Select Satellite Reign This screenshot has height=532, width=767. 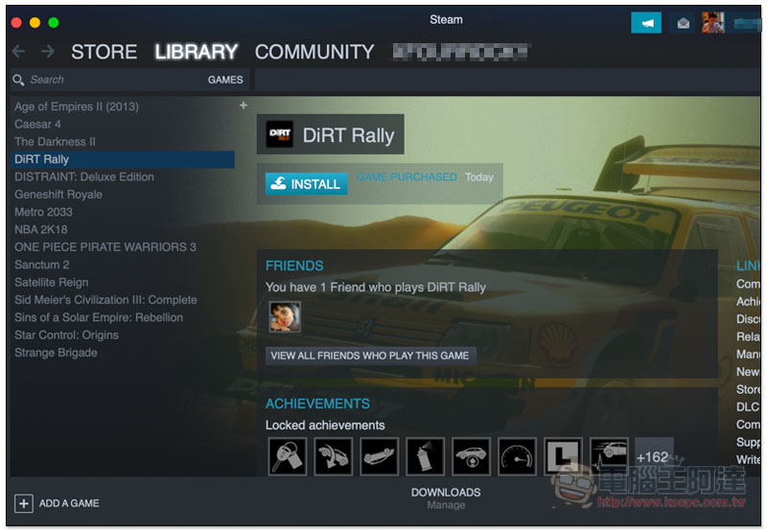[x=52, y=283]
